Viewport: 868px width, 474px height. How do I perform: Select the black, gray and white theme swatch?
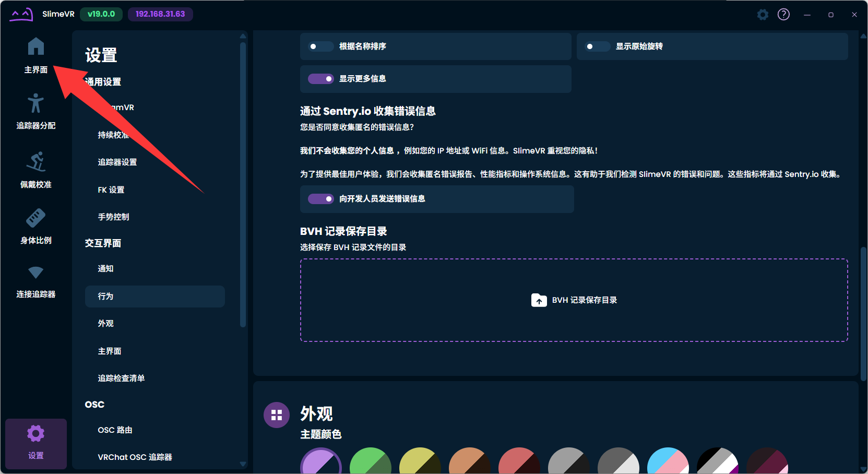coord(718,460)
